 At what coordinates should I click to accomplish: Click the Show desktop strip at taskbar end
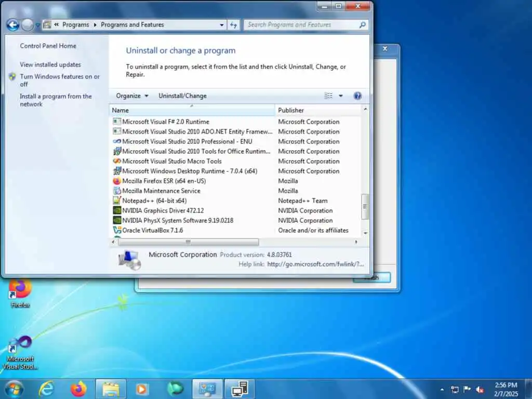coord(528,389)
